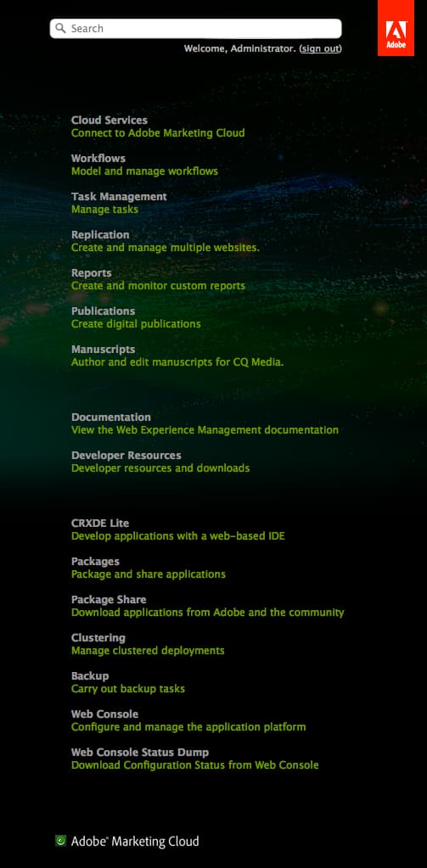Image resolution: width=427 pixels, height=868 pixels.
Task: Open the Developer Resources heading
Action: click(x=126, y=455)
